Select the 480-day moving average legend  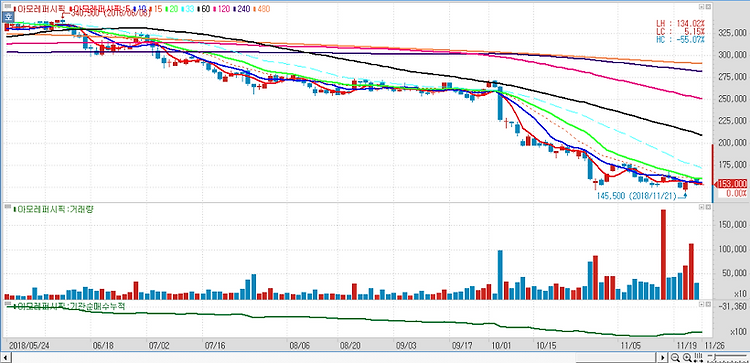263,9
